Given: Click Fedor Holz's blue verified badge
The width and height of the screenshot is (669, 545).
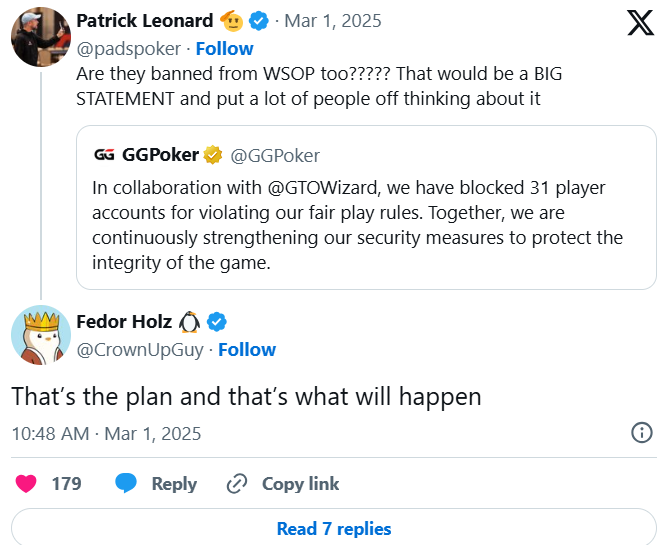Looking at the screenshot, I should click(x=216, y=322).
